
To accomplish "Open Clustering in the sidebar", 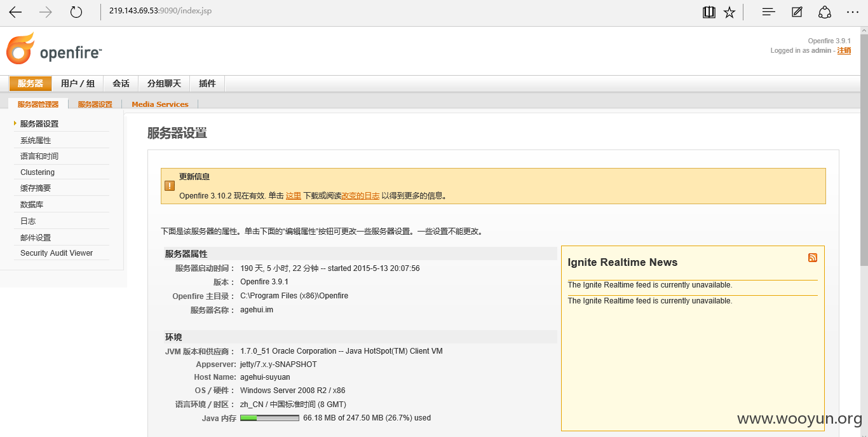I will click(37, 172).
